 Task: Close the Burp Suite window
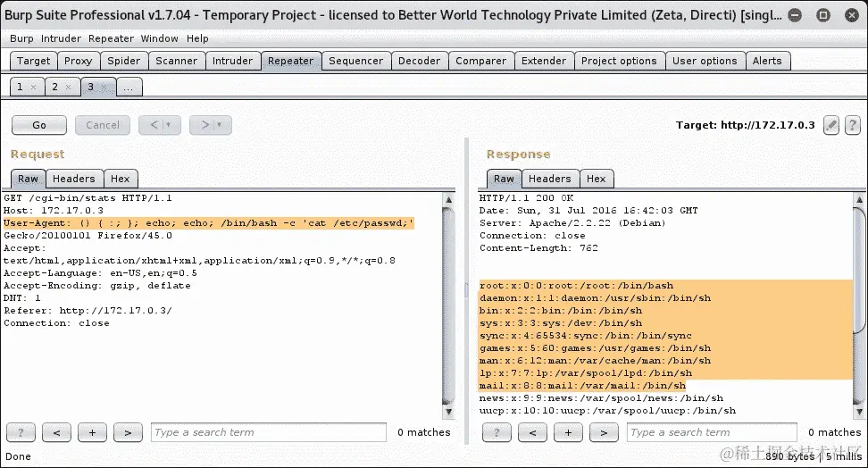point(852,15)
